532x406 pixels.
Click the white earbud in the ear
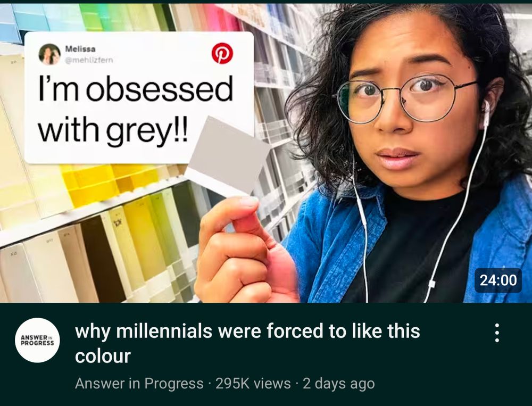tap(487, 112)
